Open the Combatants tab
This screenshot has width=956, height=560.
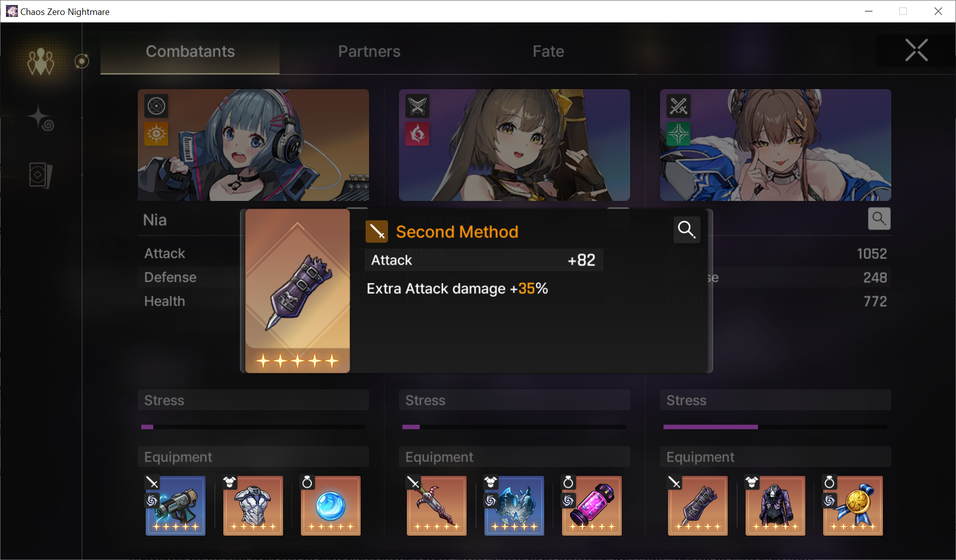click(x=190, y=51)
